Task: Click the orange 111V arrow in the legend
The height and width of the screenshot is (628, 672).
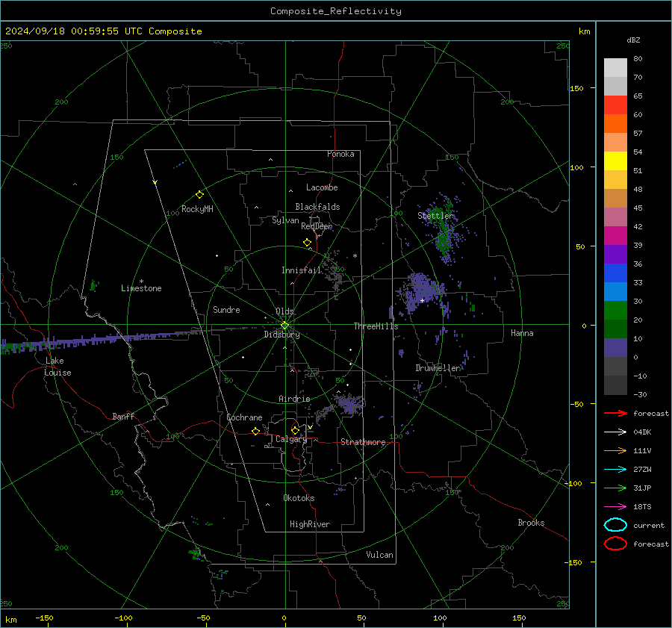Action: (x=615, y=450)
